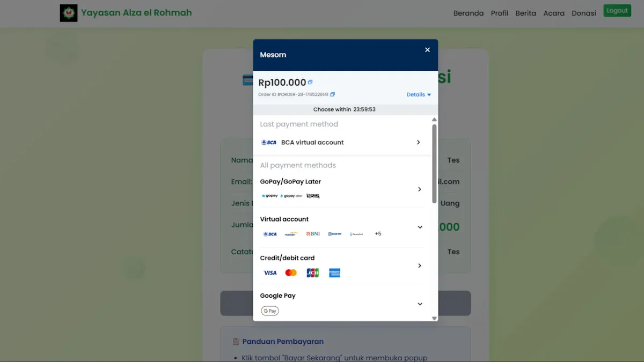
Task: Click the Logout button
Action: [617, 10]
